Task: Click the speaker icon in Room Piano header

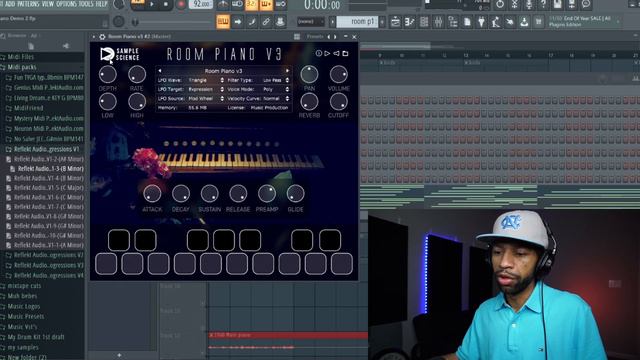Action: tap(336, 53)
